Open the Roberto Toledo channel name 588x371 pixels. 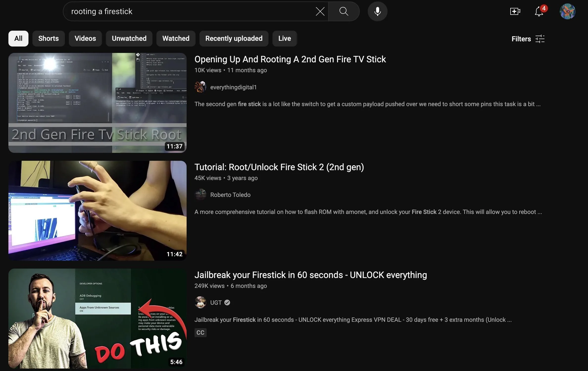coord(230,195)
